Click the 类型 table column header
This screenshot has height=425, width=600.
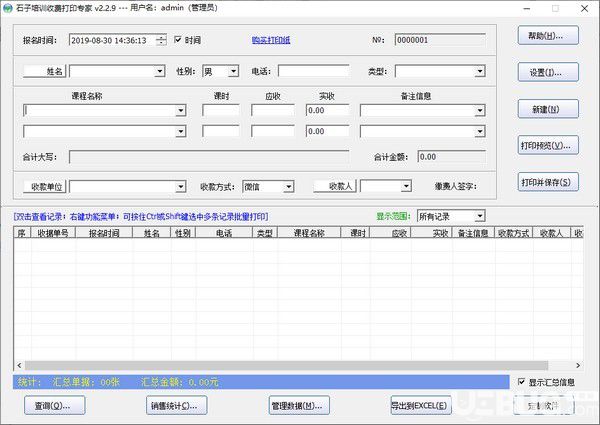[x=265, y=233]
